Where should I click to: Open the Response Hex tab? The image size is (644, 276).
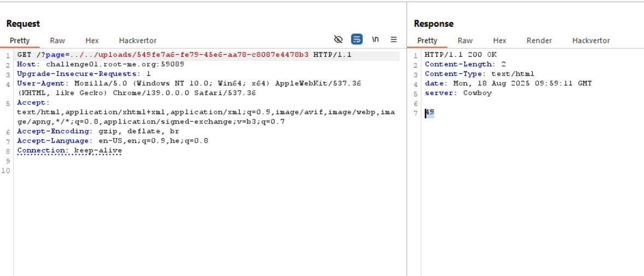tap(499, 40)
